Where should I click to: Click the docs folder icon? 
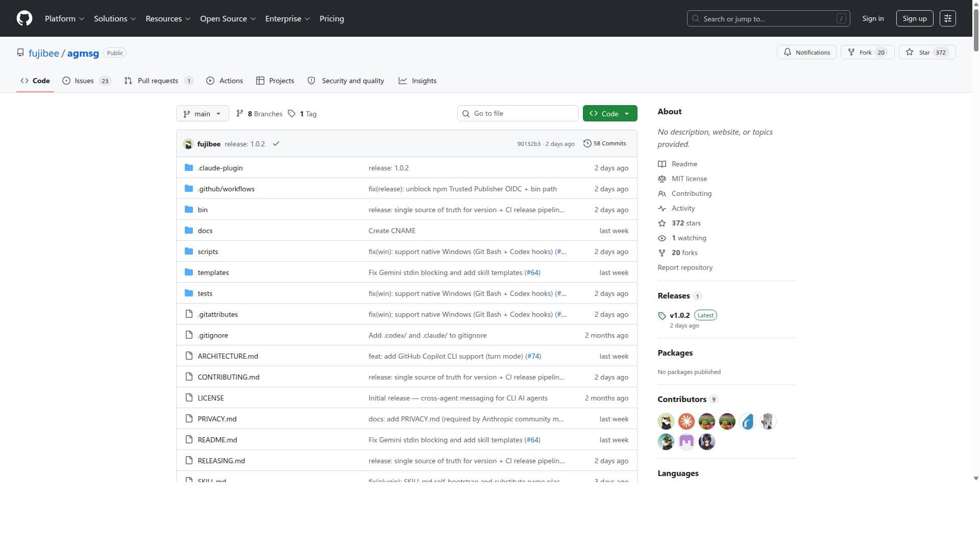[189, 231]
